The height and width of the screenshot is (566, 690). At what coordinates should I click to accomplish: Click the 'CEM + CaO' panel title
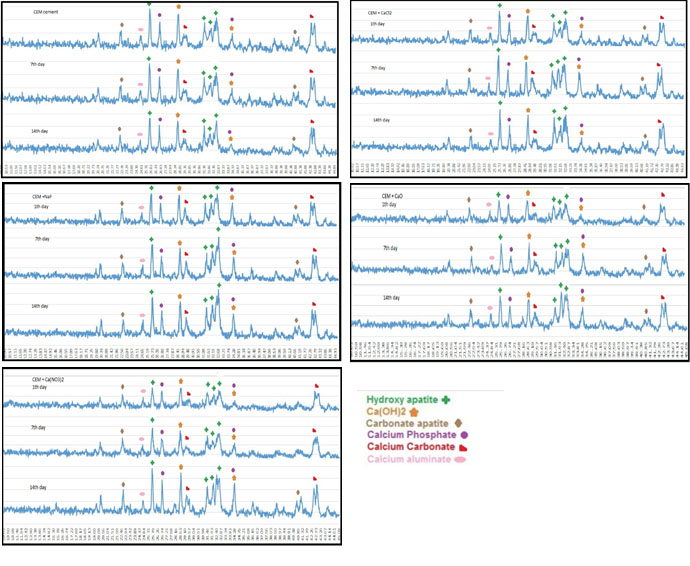click(392, 195)
